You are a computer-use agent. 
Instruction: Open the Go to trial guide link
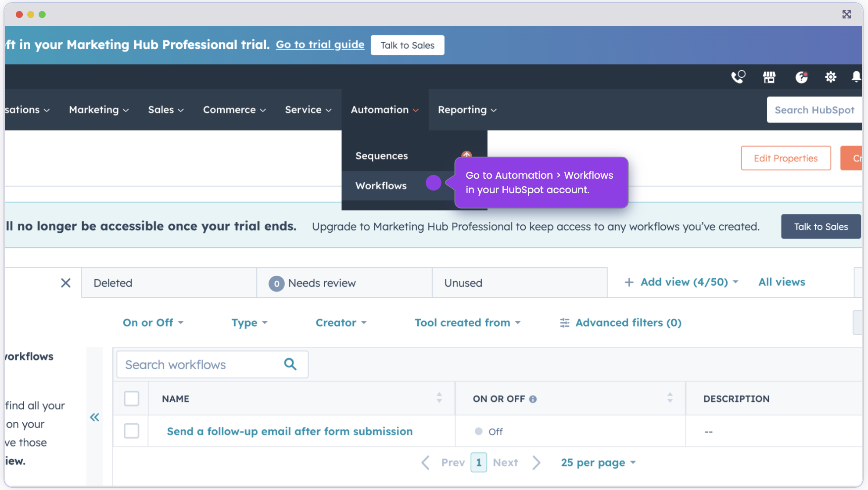pos(320,44)
